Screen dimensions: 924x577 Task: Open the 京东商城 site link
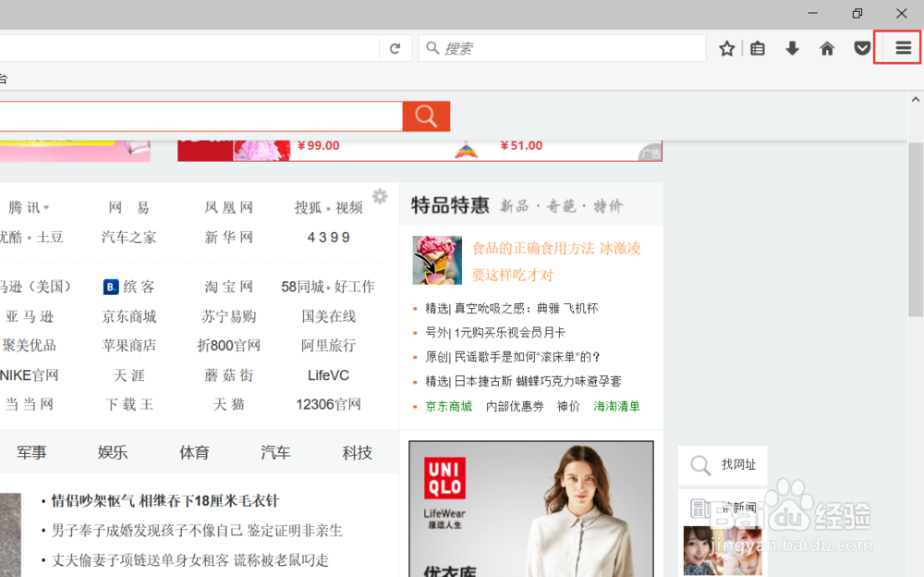click(x=129, y=316)
